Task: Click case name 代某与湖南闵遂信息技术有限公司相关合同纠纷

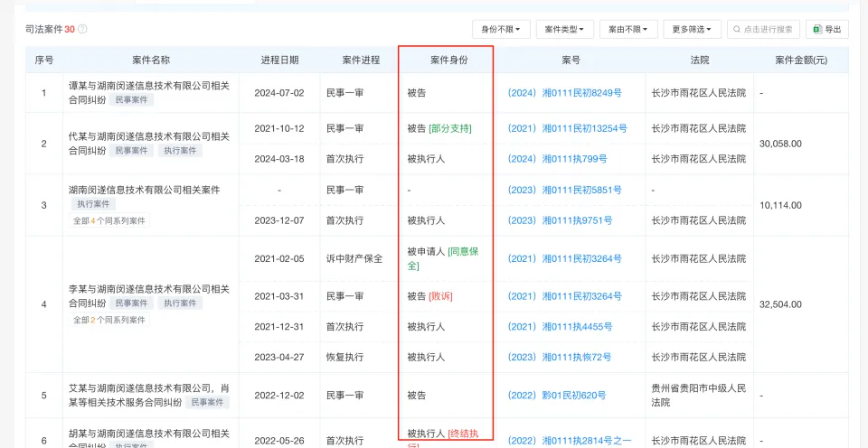Action: click(x=148, y=144)
